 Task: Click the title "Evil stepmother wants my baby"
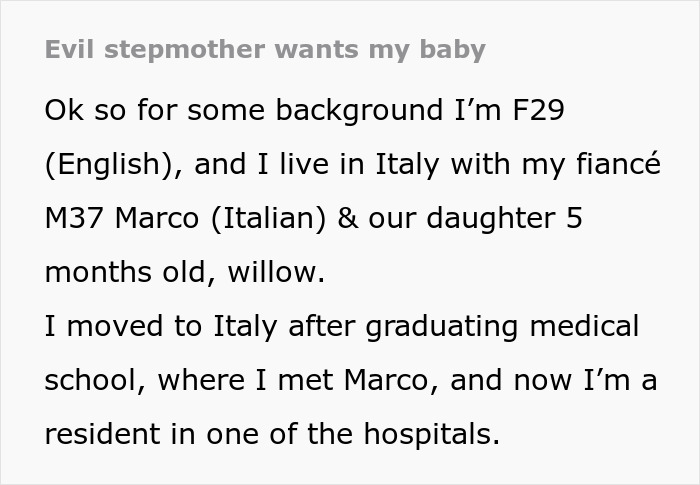(x=265, y=49)
